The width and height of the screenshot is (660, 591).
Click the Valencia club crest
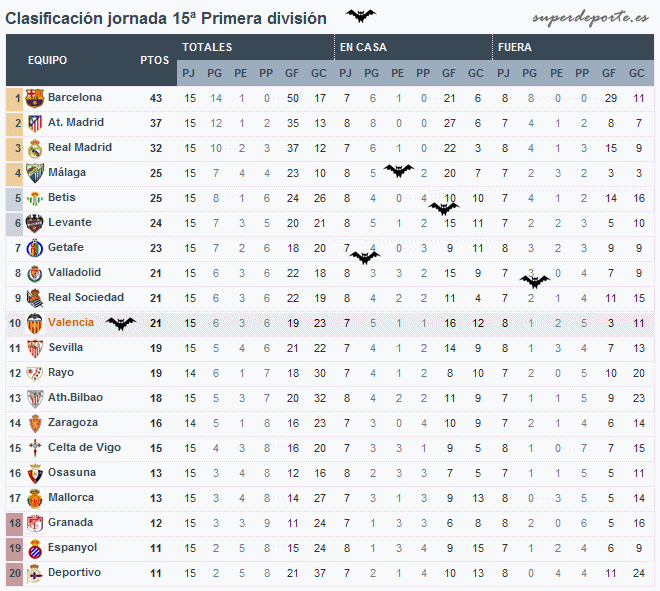click(35, 324)
